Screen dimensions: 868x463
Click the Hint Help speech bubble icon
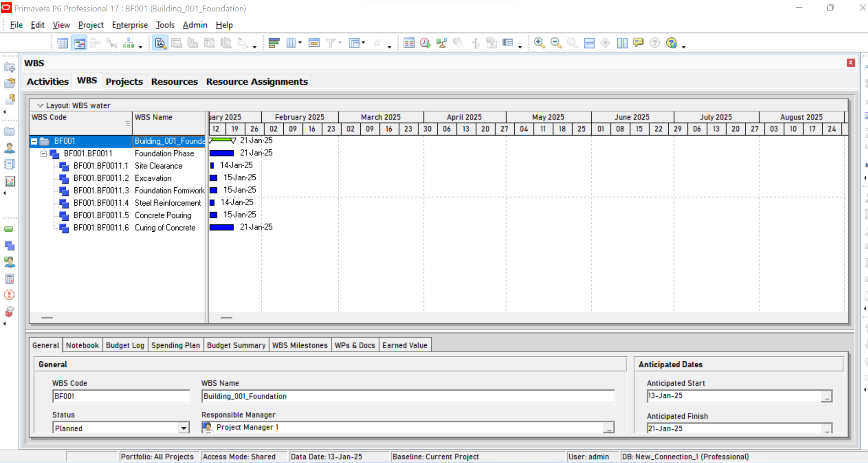[638, 43]
